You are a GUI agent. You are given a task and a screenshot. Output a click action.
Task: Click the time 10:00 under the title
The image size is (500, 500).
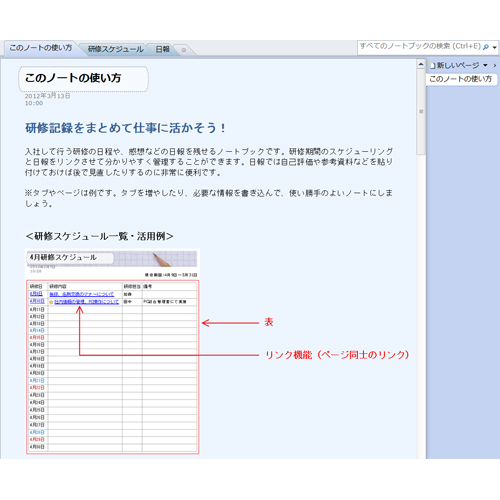pyautogui.click(x=34, y=103)
